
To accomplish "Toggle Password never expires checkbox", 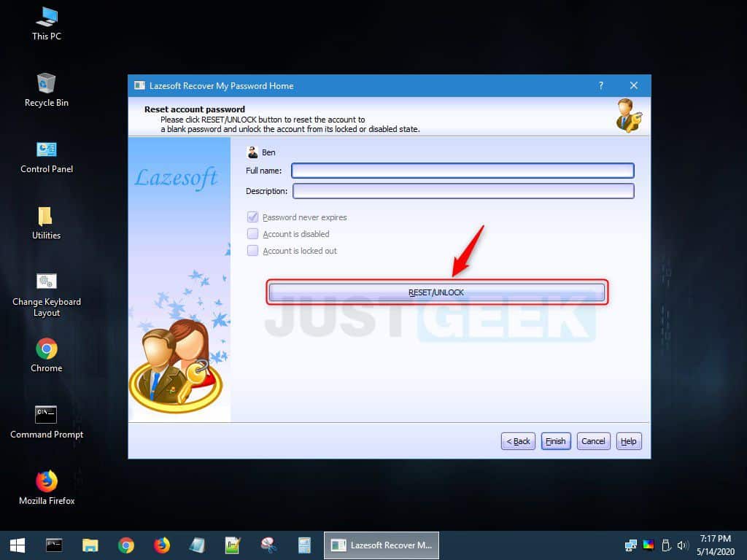I will [x=252, y=217].
